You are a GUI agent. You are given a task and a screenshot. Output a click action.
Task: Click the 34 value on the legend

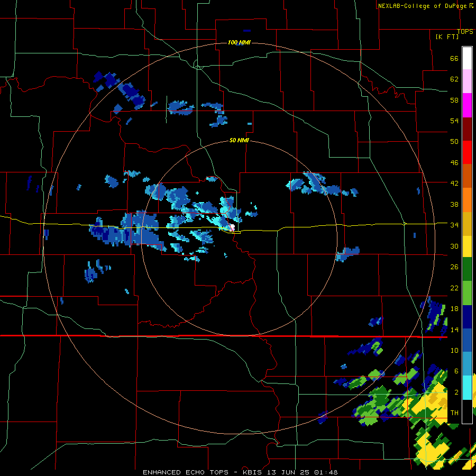click(x=454, y=225)
